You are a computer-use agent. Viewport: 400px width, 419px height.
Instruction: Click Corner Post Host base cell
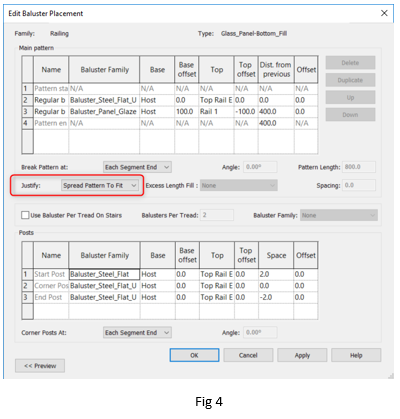[158, 286]
